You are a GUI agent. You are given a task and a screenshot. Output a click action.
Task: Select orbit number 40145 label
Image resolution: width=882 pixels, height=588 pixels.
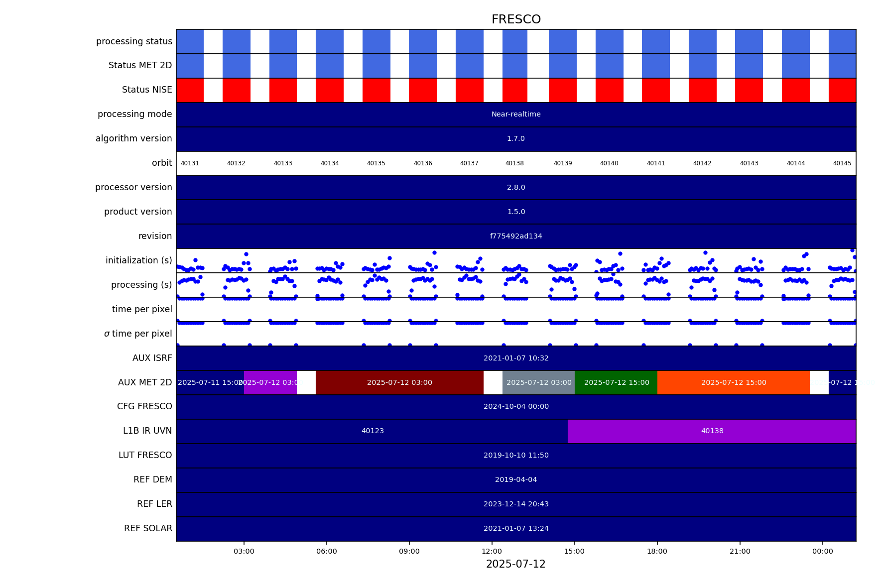tap(842, 163)
